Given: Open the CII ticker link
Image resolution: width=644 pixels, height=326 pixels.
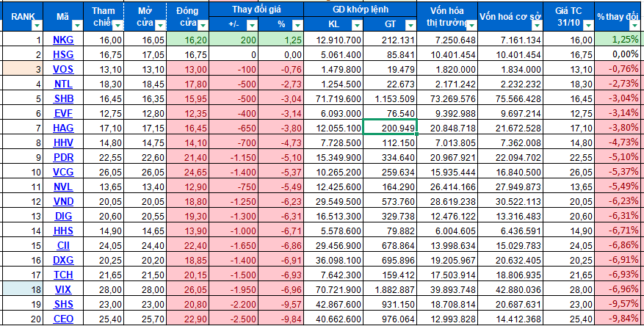Looking at the screenshot, I should click(63, 245).
